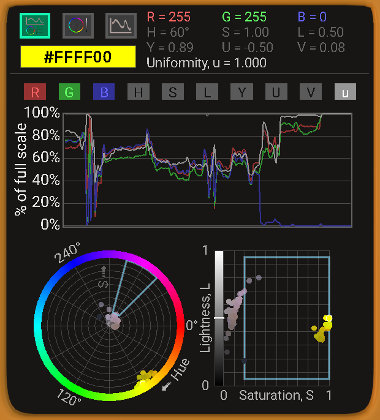Click the Uniformity, u = 1.000 text

(x=206, y=63)
